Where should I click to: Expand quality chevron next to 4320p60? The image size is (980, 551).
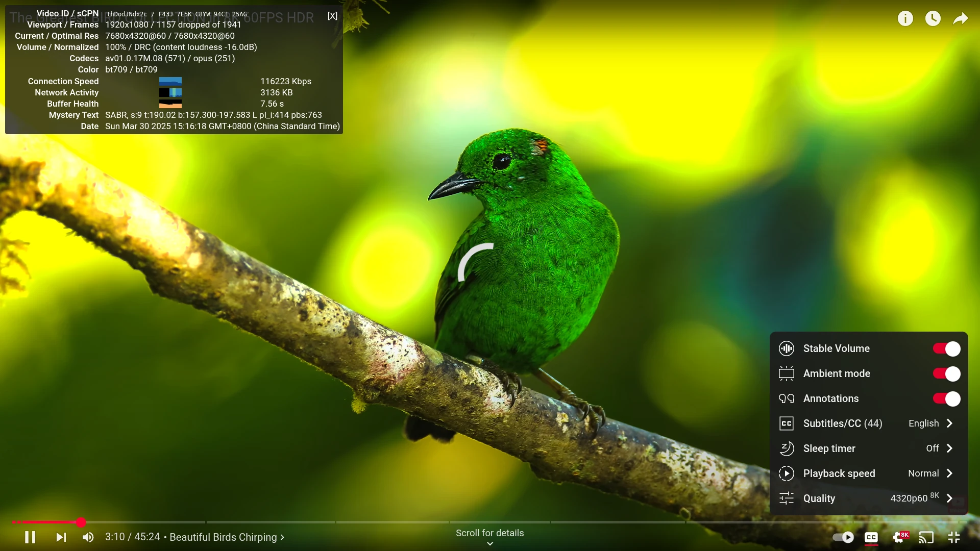pos(949,498)
